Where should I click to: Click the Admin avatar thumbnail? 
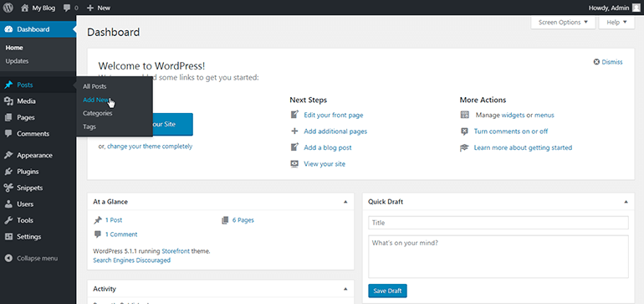point(636,8)
